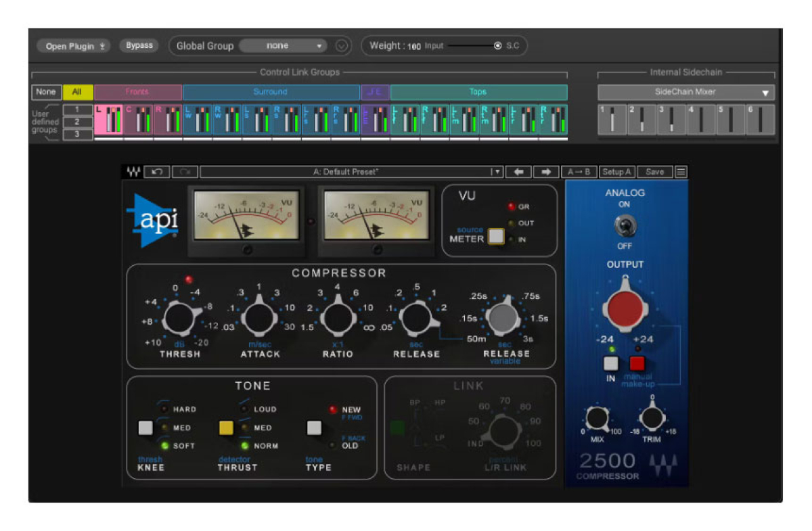Click the Bypass button
The height and width of the screenshot is (531, 812).
point(139,46)
